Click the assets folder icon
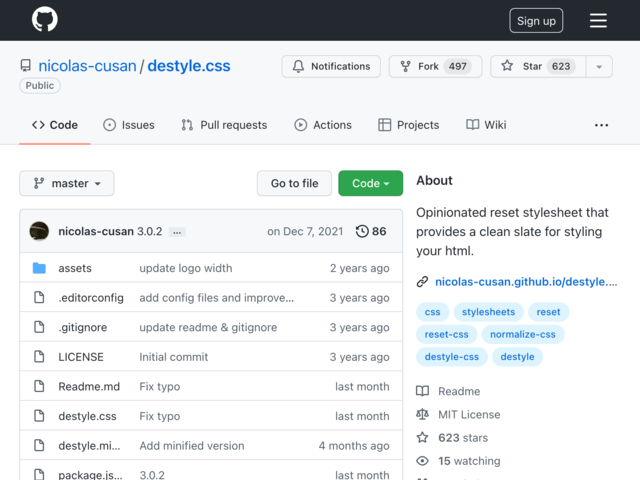This screenshot has height=480, width=640. point(39,268)
